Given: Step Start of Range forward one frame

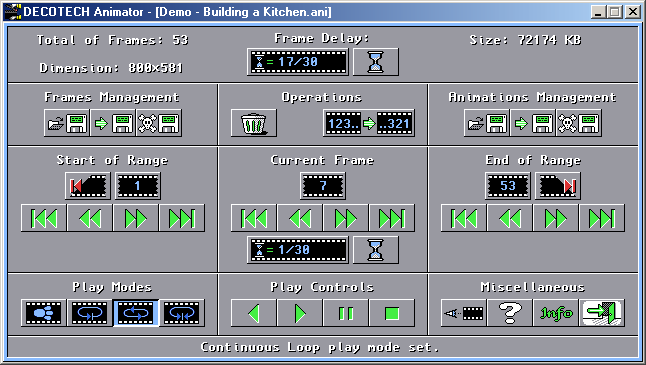Looking at the screenshot, I should 136,218.
